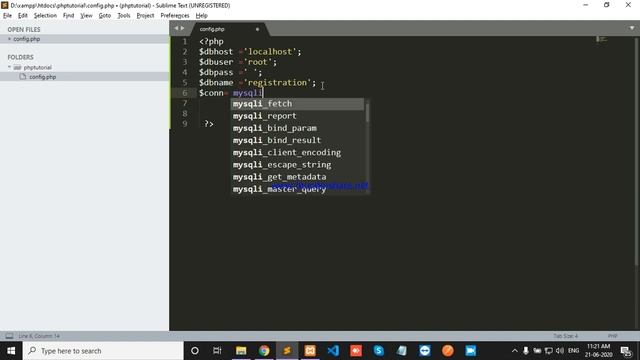Choose mysqli_master_query from autocomplete list

click(298, 189)
